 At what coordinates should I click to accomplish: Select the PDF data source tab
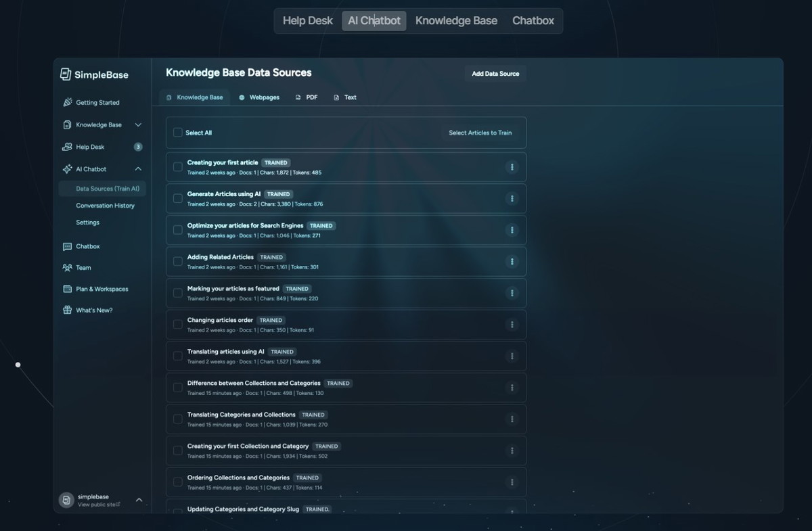click(307, 97)
